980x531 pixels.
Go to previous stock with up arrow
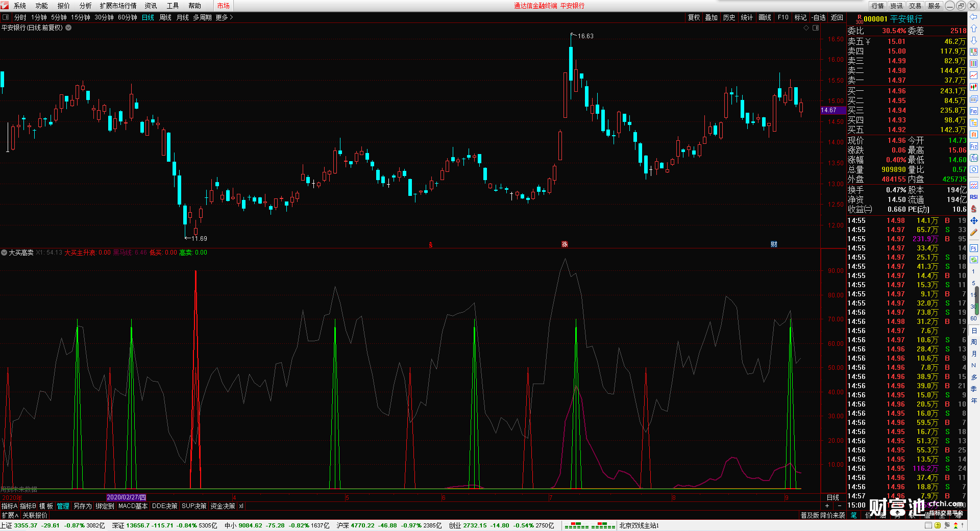973,29
